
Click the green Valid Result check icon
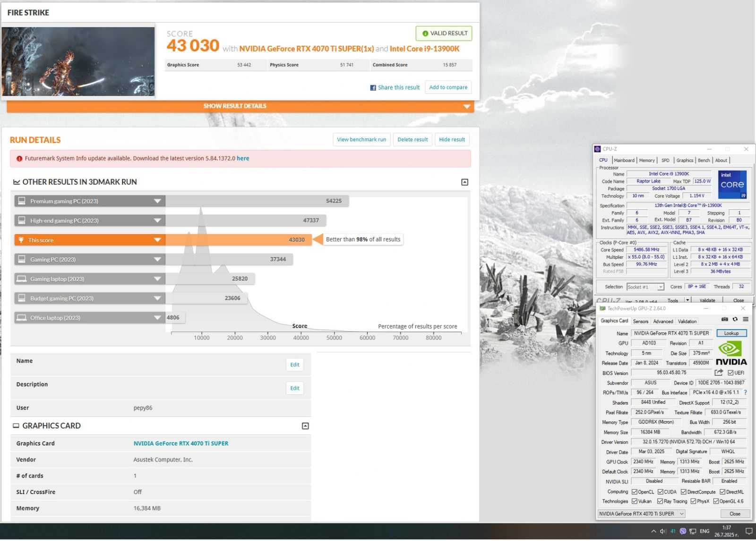click(x=425, y=34)
